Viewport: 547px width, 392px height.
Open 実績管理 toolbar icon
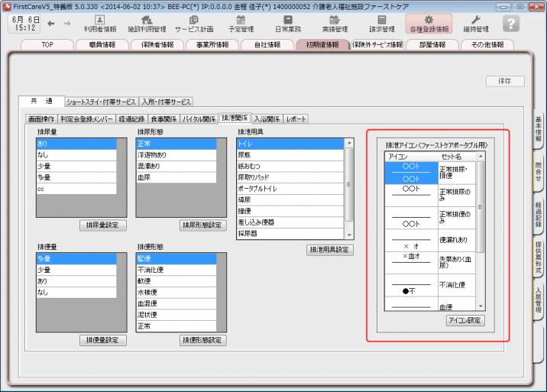(x=334, y=23)
